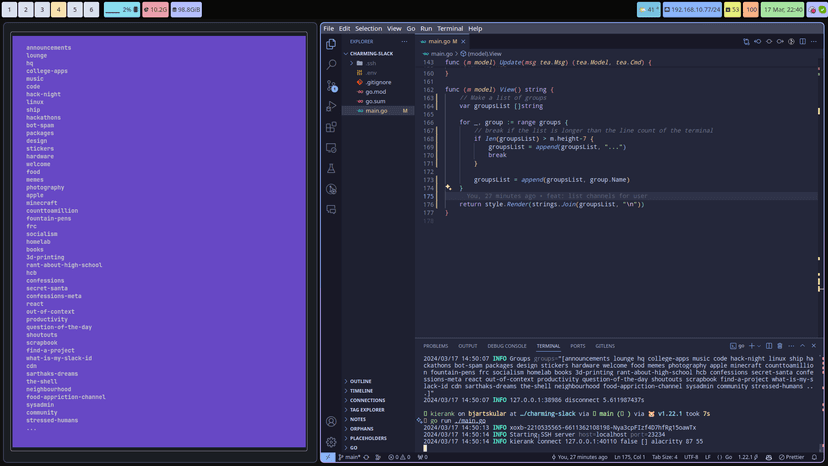Click the Tab Size: 4 indicator
The height and width of the screenshot is (466, 828).
(664, 457)
